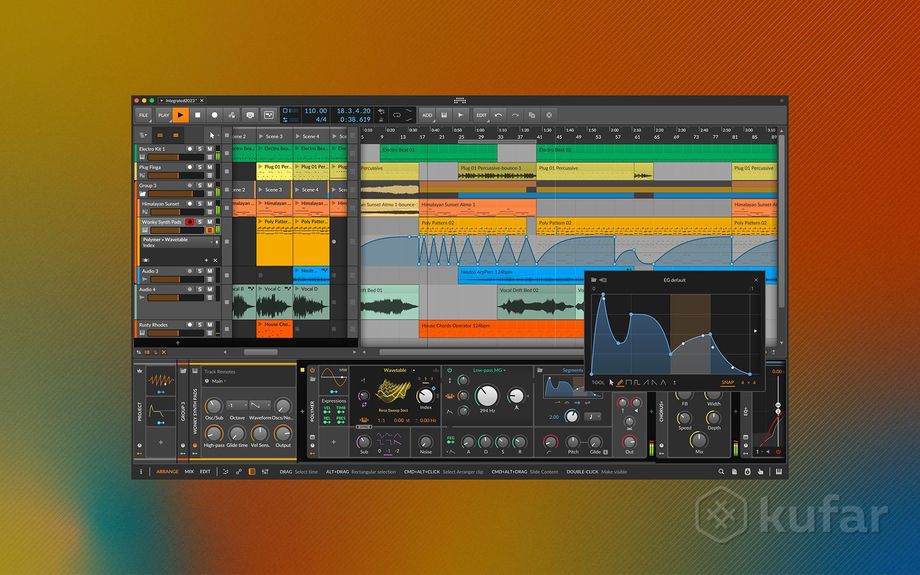Screen dimensions: 920x575
Task: Open the Octave -1 dropdown in Track Remotes
Action: click(237, 405)
